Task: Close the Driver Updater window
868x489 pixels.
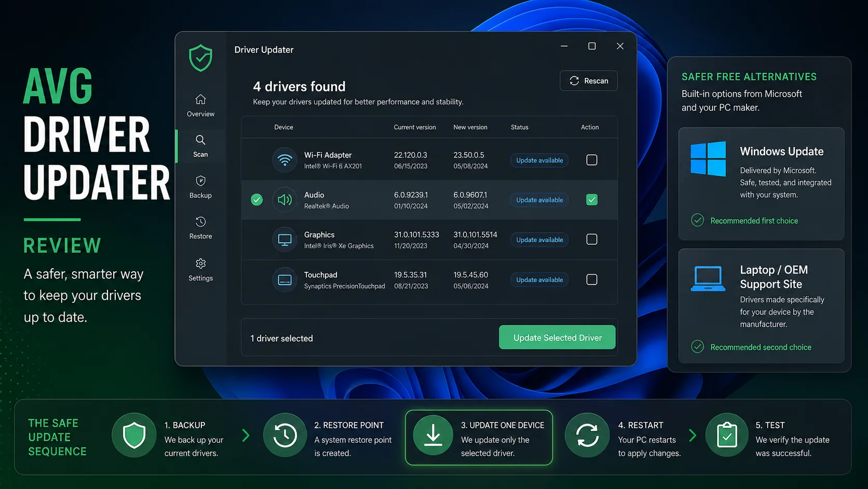Action: [620, 46]
